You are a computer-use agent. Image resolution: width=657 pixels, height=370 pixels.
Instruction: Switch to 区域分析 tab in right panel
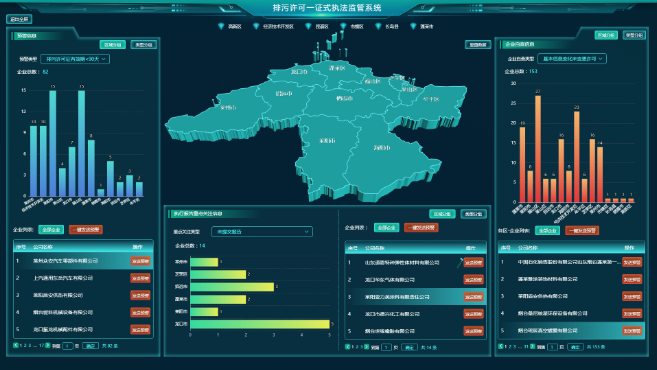[x=606, y=35]
